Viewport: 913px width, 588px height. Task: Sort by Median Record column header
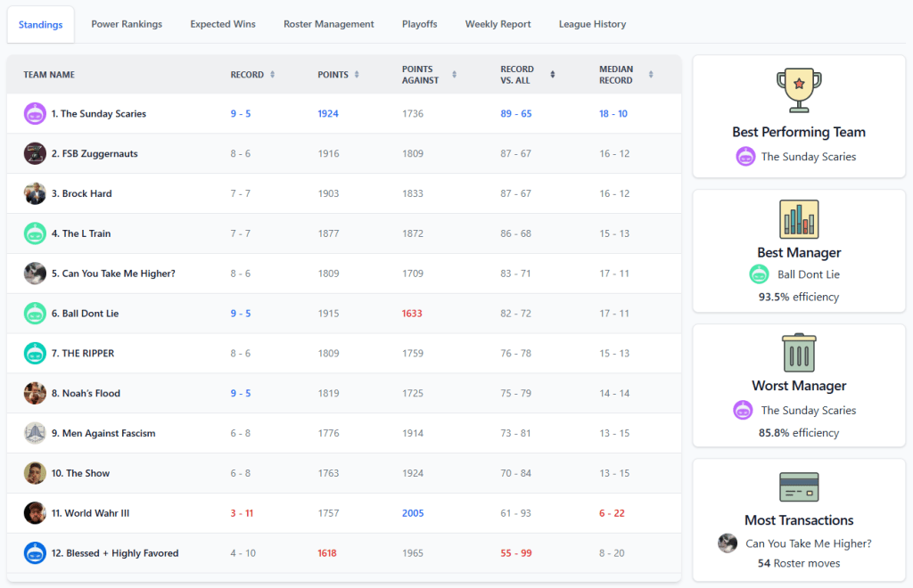[625, 75]
